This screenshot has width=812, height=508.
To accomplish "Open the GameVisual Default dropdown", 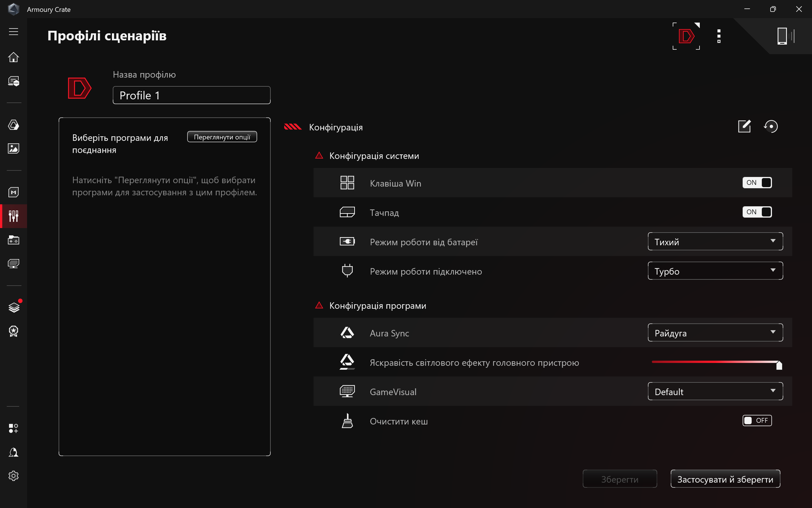I will pos(715,391).
